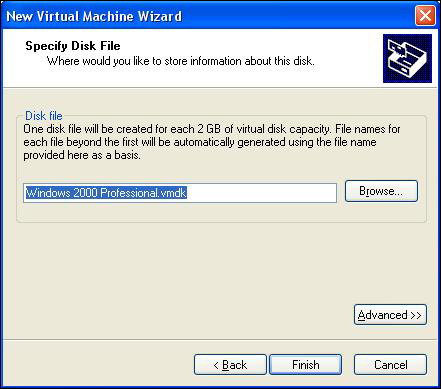Click the disk drive wizard icon

[407, 58]
